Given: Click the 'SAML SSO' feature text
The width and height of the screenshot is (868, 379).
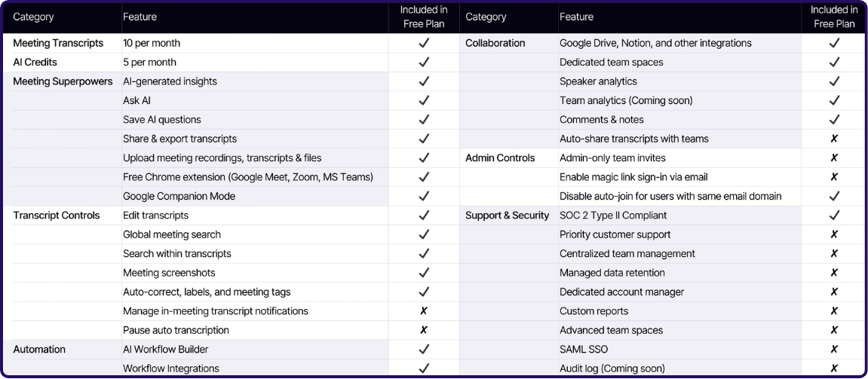Looking at the screenshot, I should pos(584,350).
